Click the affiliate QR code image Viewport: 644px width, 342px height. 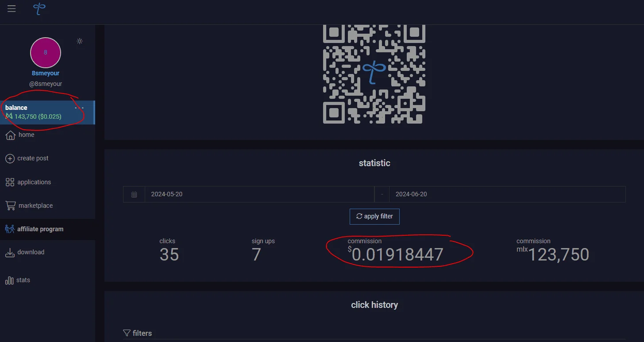pos(374,73)
